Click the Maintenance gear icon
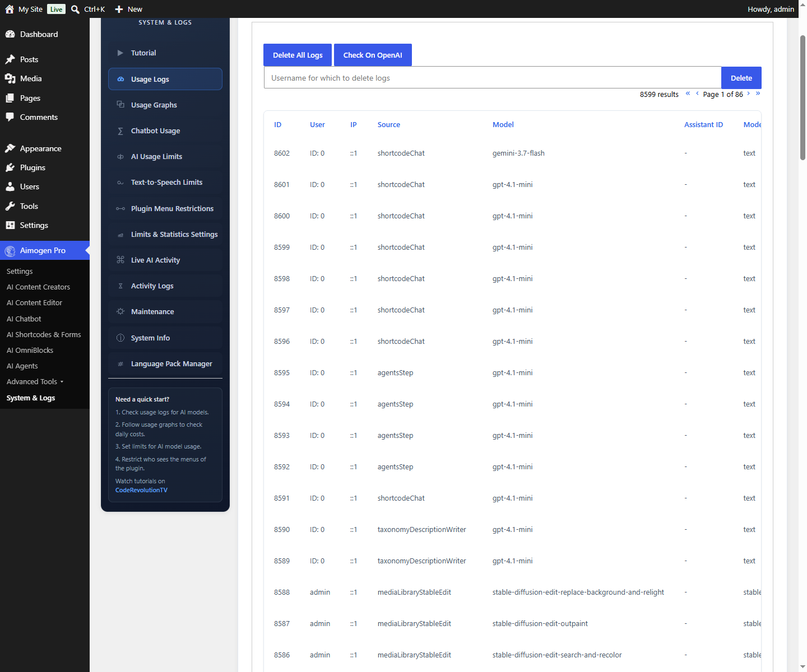The image size is (807, 672). point(120,311)
